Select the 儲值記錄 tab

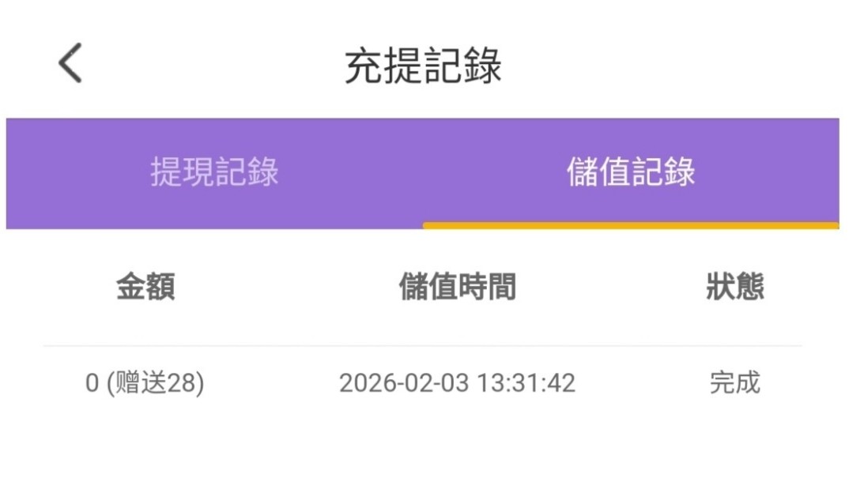631,172
